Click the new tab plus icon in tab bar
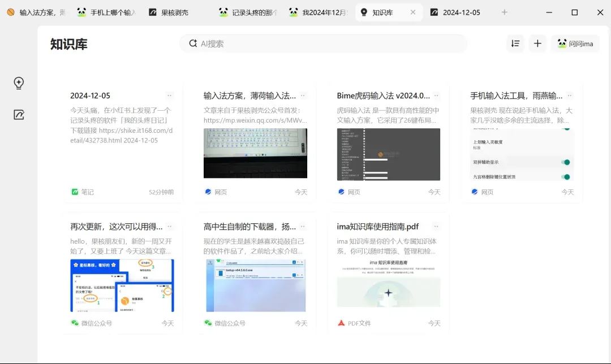This screenshot has width=611, height=364. [504, 12]
